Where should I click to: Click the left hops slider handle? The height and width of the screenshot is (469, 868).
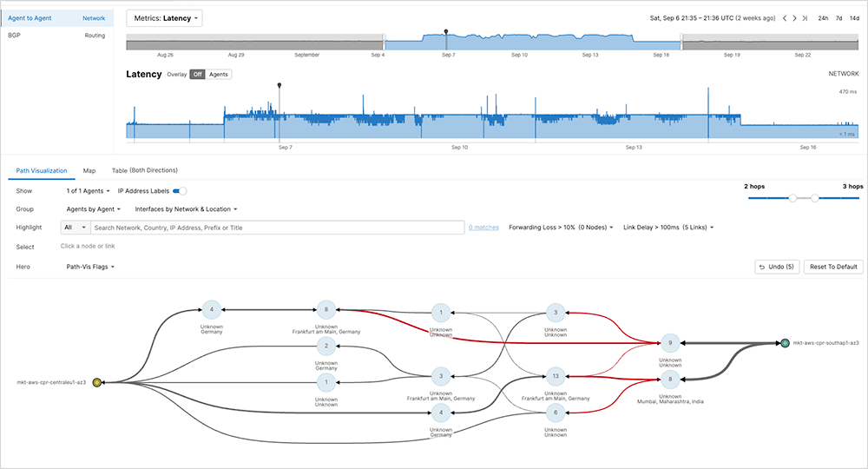click(792, 198)
